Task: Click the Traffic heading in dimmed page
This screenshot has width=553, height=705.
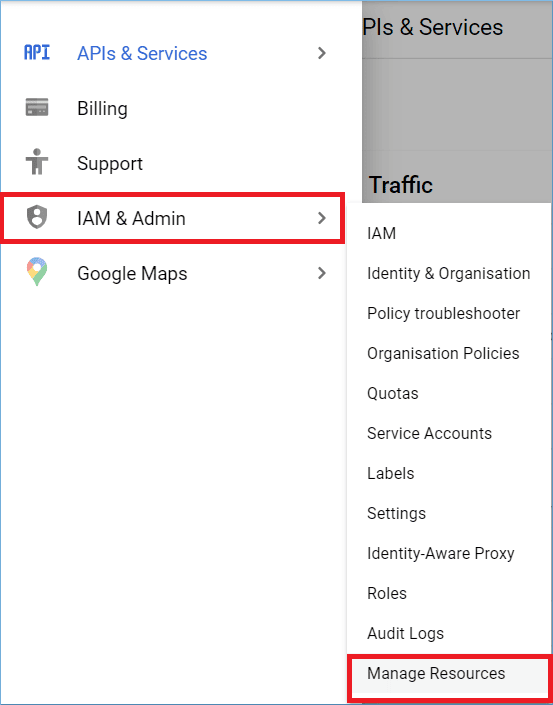Action: point(401,185)
